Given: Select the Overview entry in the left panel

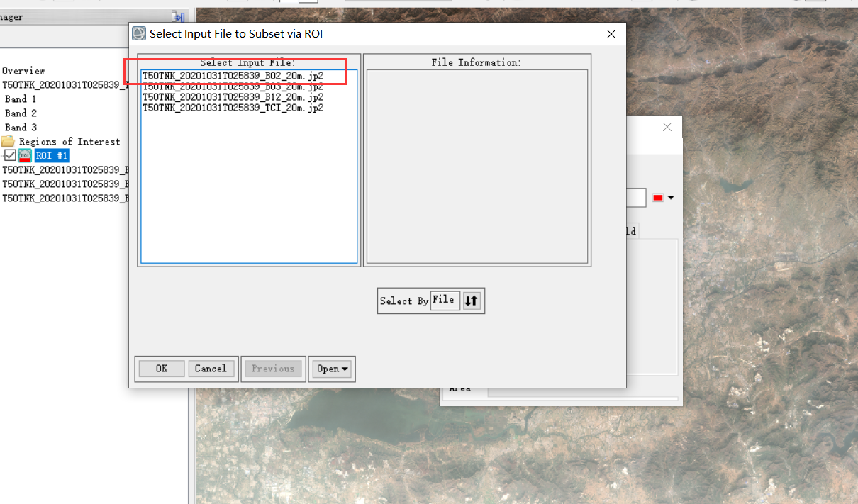Looking at the screenshot, I should coord(23,71).
